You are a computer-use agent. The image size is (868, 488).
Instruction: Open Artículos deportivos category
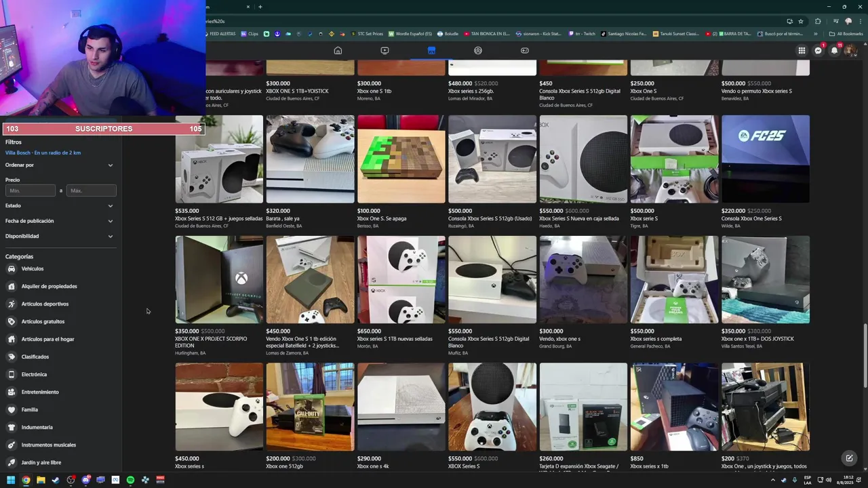tap(45, 304)
